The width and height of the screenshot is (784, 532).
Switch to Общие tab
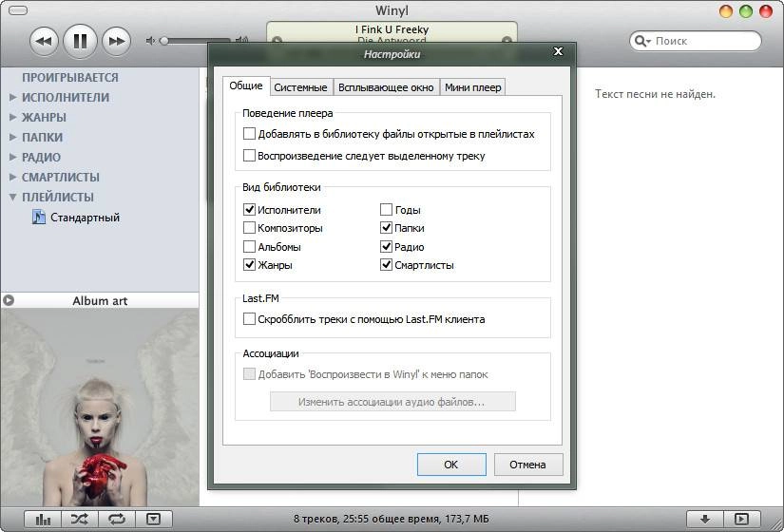click(246, 86)
